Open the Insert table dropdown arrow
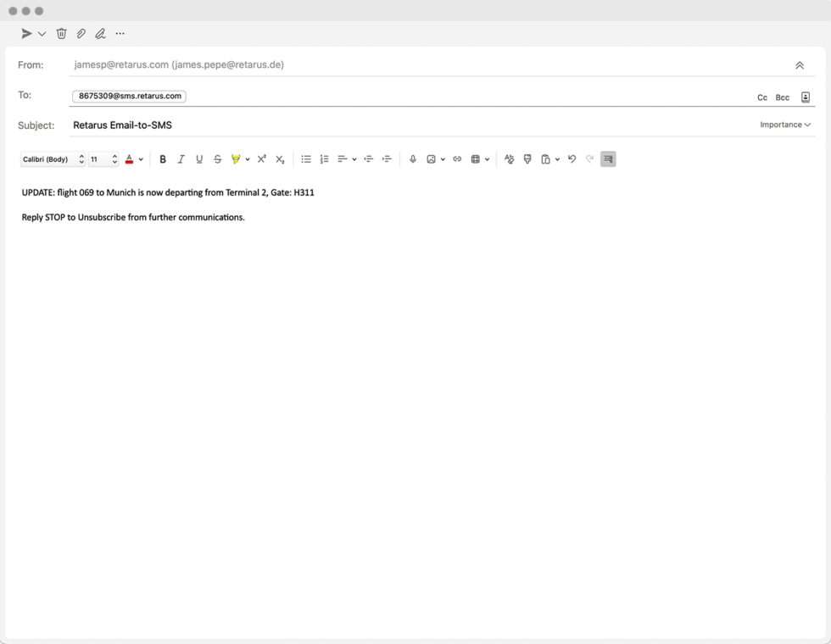Screen dimensions: 831x644 tap(486, 158)
